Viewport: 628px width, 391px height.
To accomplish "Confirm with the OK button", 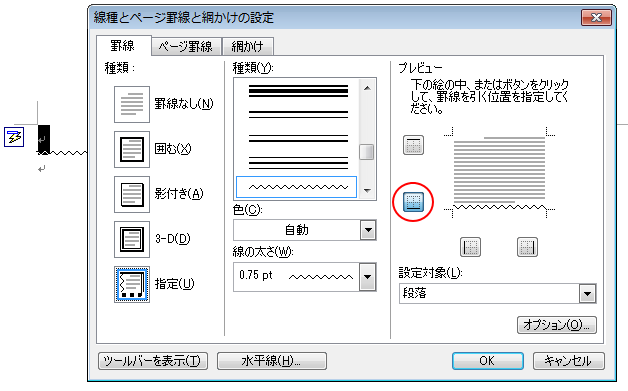I will click(x=487, y=361).
